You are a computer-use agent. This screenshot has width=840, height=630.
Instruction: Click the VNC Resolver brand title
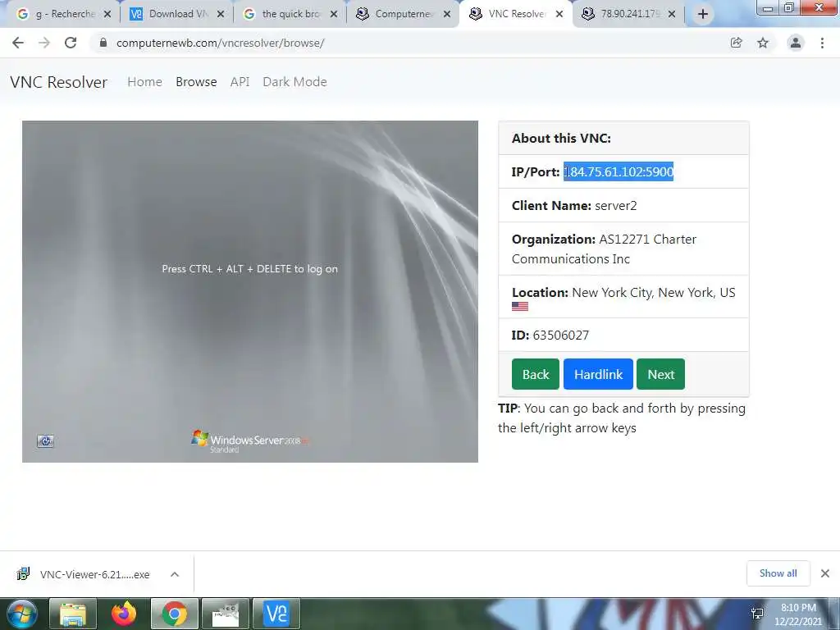click(59, 82)
